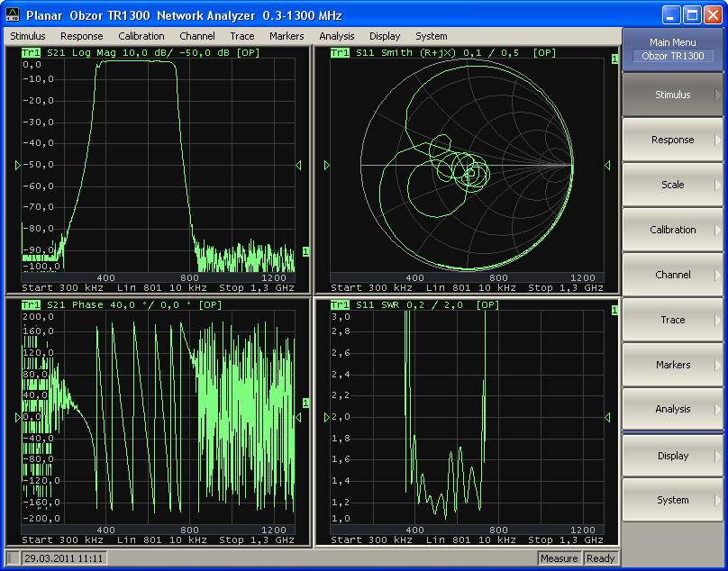728x571 pixels.
Task: Open the Channel menu in menu bar
Action: [x=196, y=36]
